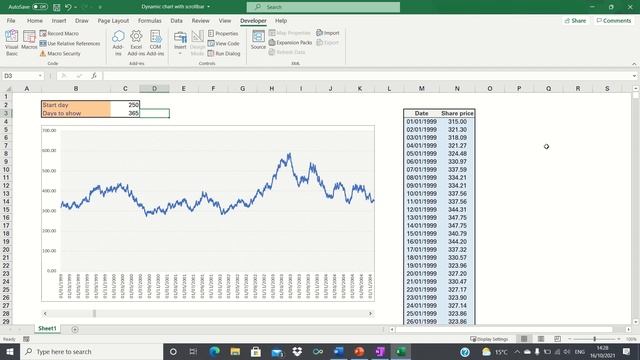This screenshot has height=360, width=640.
Task: Switch to the Formulas tab
Action: click(x=149, y=20)
